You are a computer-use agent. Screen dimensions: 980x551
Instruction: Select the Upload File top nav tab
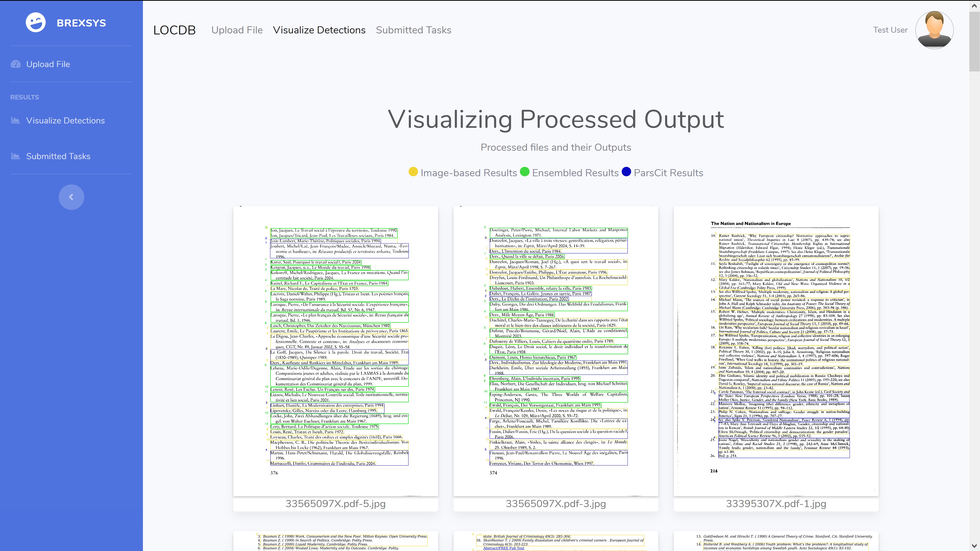237,30
